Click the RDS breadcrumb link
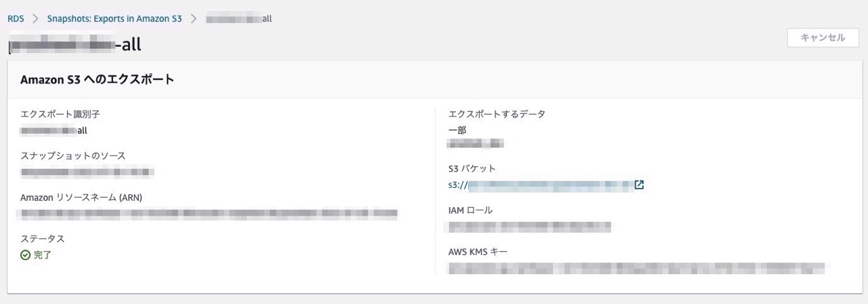Image resolution: width=868 pixels, height=304 pixels. point(16,19)
